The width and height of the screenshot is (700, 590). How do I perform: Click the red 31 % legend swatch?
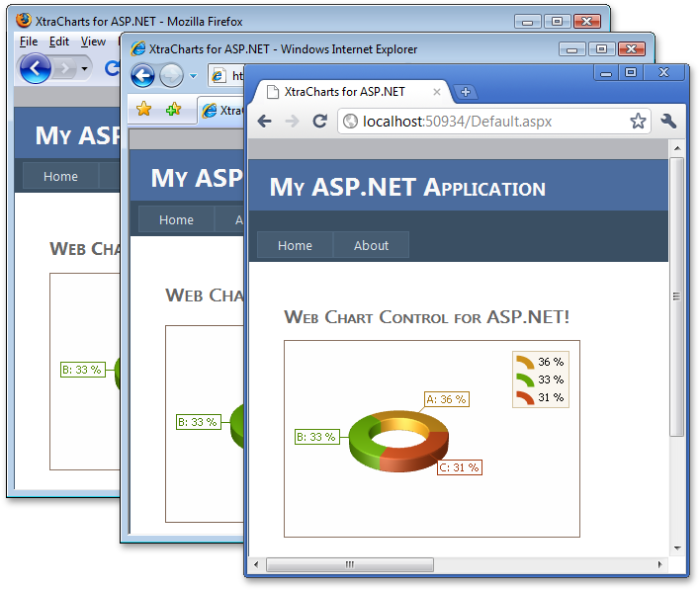point(525,397)
